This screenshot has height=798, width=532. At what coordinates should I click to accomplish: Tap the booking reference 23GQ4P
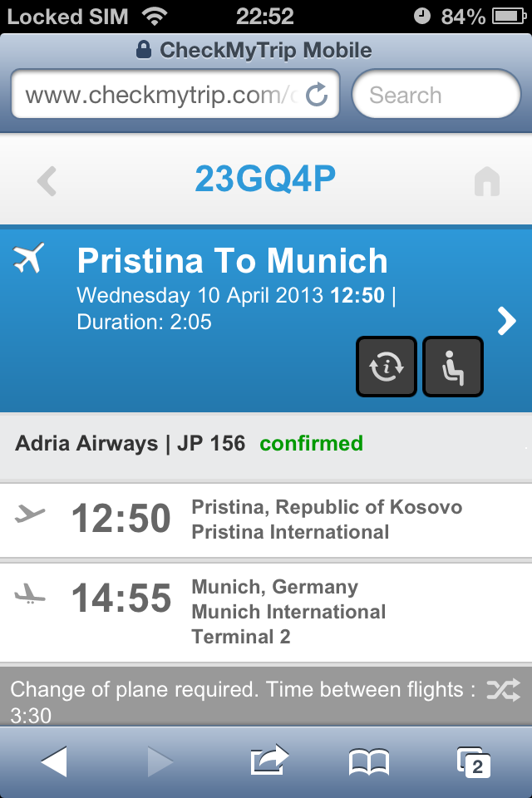point(265,180)
